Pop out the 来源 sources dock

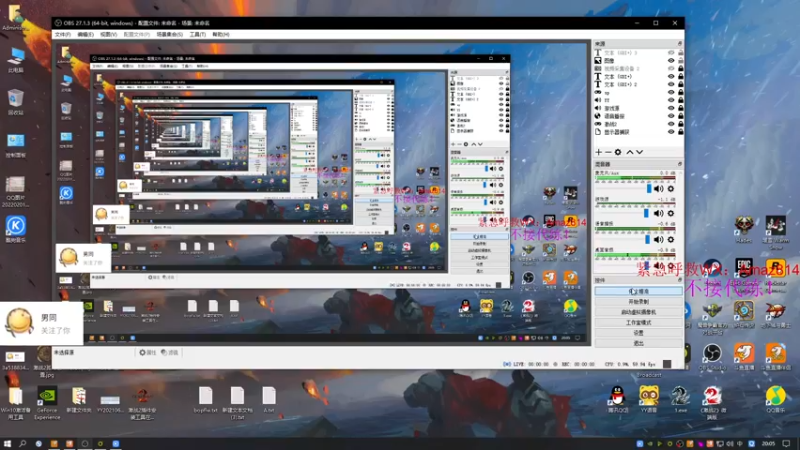coord(680,44)
